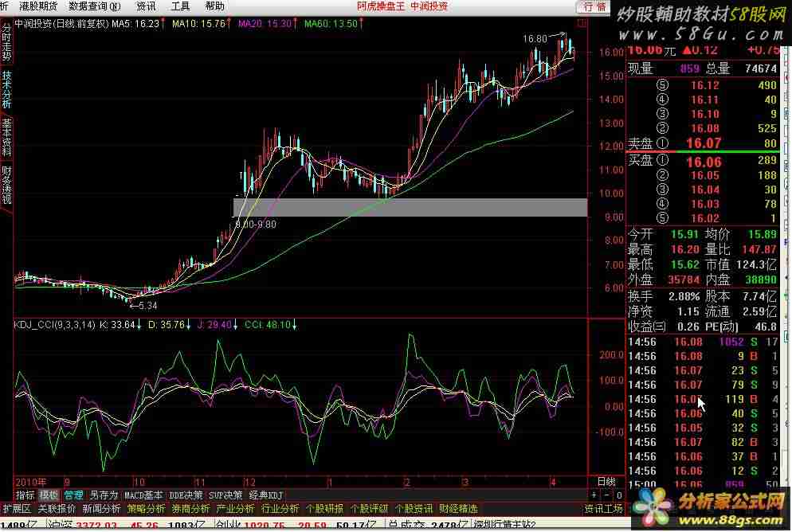Open the 港股期货 menu
Image resolution: width=792 pixels, height=532 pixels.
click(38, 6)
